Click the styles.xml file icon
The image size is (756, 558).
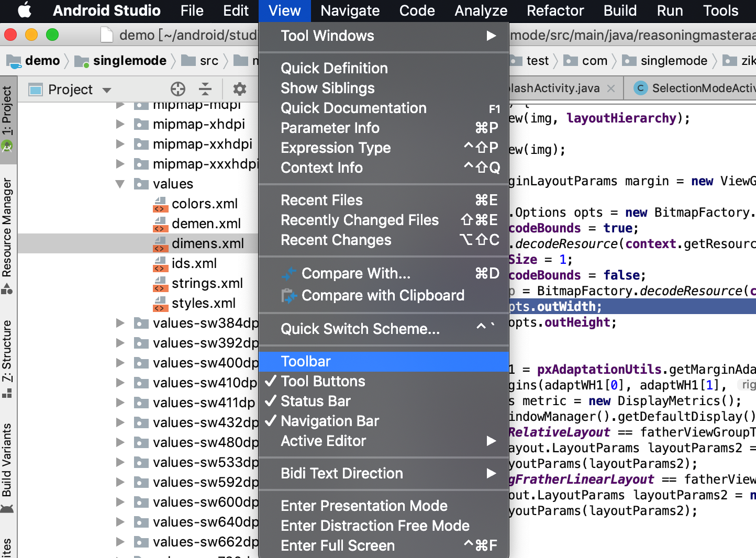click(x=160, y=303)
